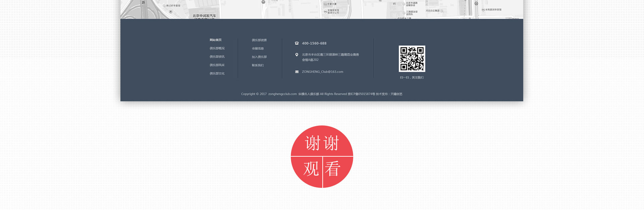Click the 加入俱乐部 link
Image resolution: width=644 pixels, height=210 pixels.
click(259, 57)
